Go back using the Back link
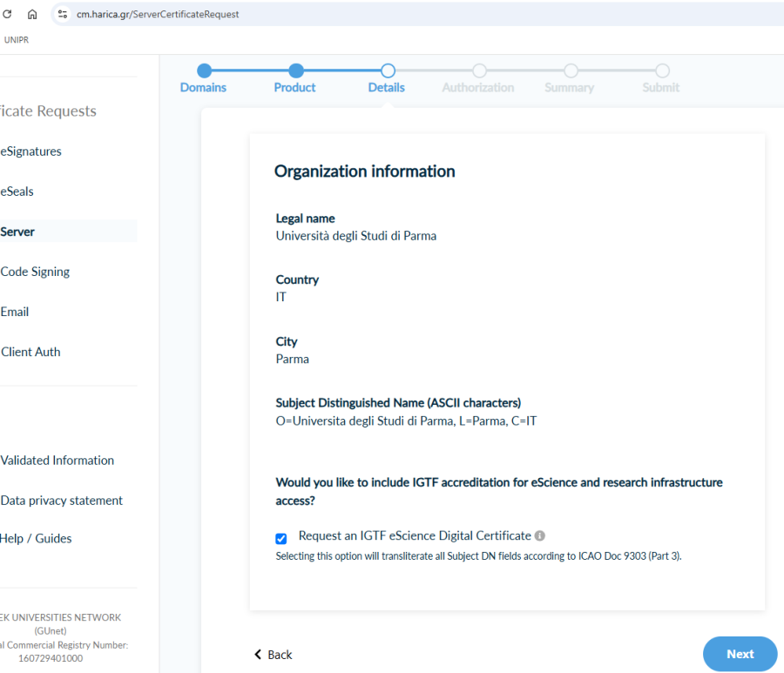This screenshot has width=784, height=673. (x=274, y=655)
